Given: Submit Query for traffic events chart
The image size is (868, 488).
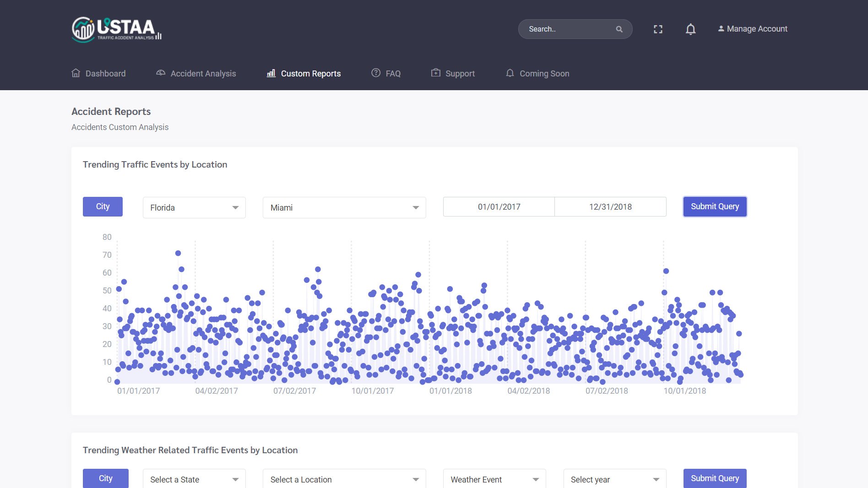Looking at the screenshot, I should 715,206.
